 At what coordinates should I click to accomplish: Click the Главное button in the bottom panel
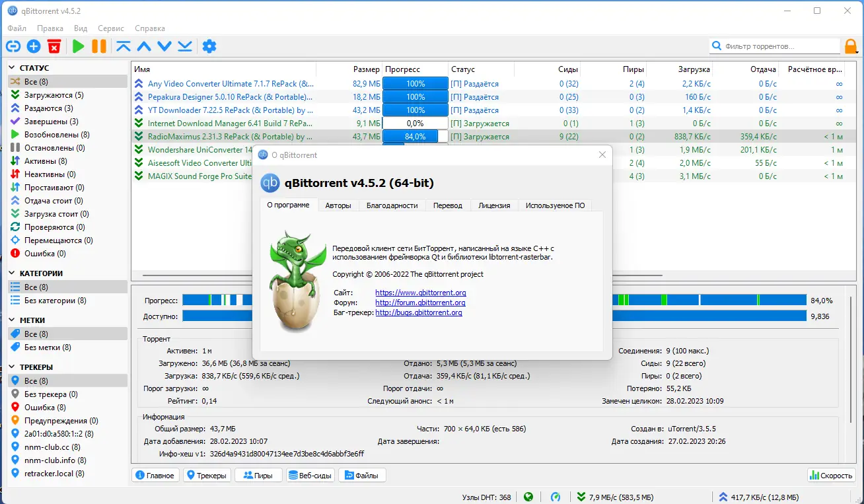(x=156, y=476)
